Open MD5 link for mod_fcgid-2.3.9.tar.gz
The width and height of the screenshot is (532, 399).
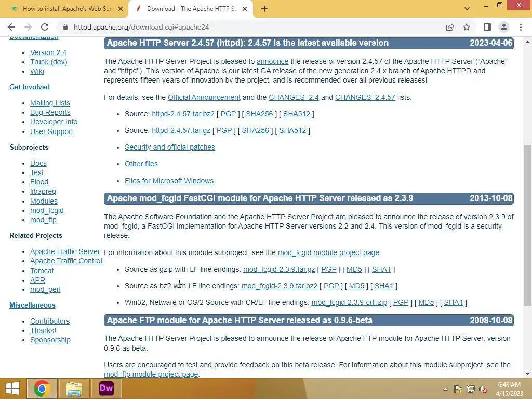354,270
